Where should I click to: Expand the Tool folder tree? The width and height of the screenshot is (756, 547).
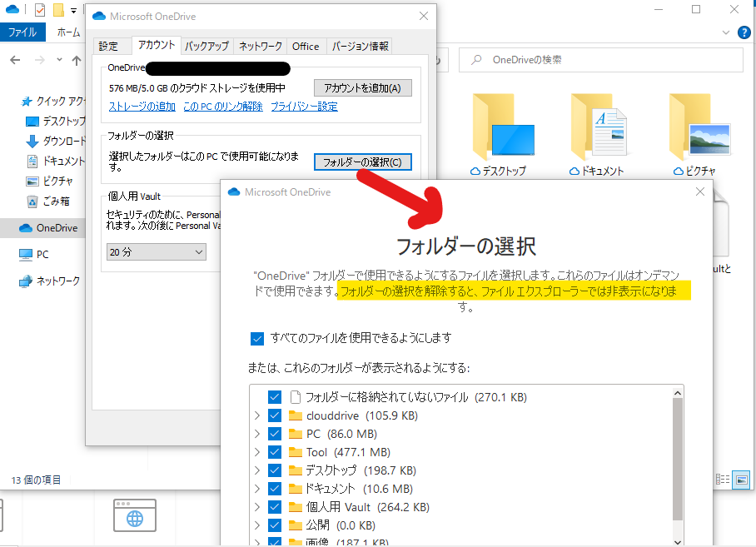tap(257, 451)
